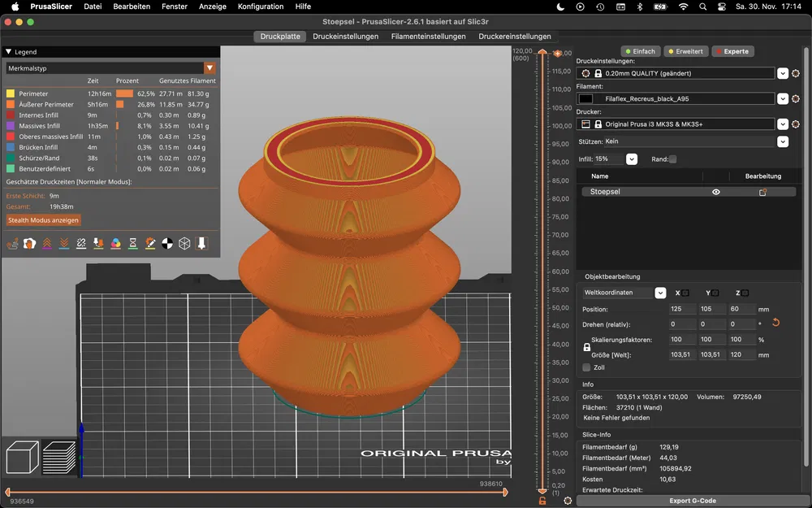Toggle travel moves visibility icon in legend
This screenshot has width=812, height=508.
tap(12, 243)
